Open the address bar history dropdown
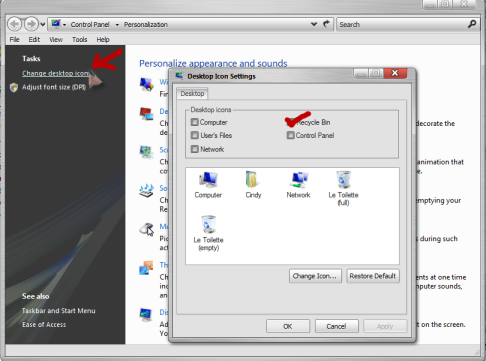 click(x=314, y=24)
